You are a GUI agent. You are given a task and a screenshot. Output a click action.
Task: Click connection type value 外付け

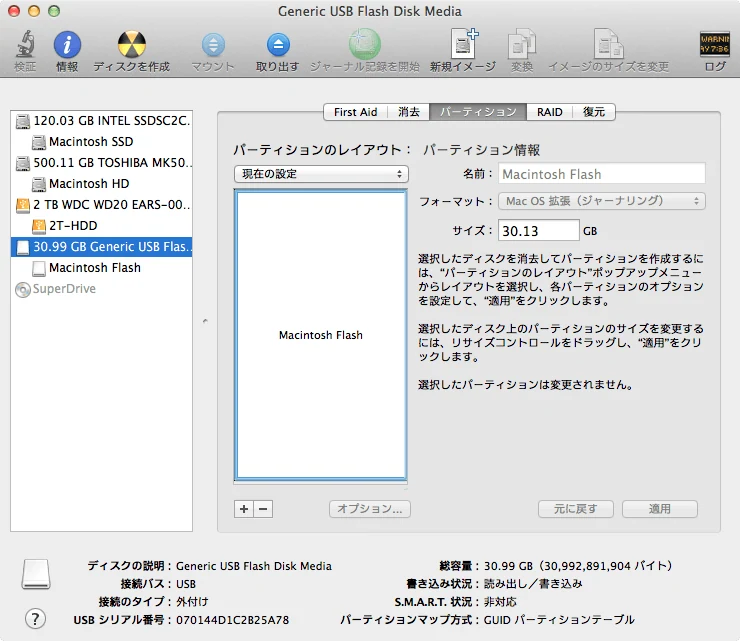pyautogui.click(x=192, y=602)
